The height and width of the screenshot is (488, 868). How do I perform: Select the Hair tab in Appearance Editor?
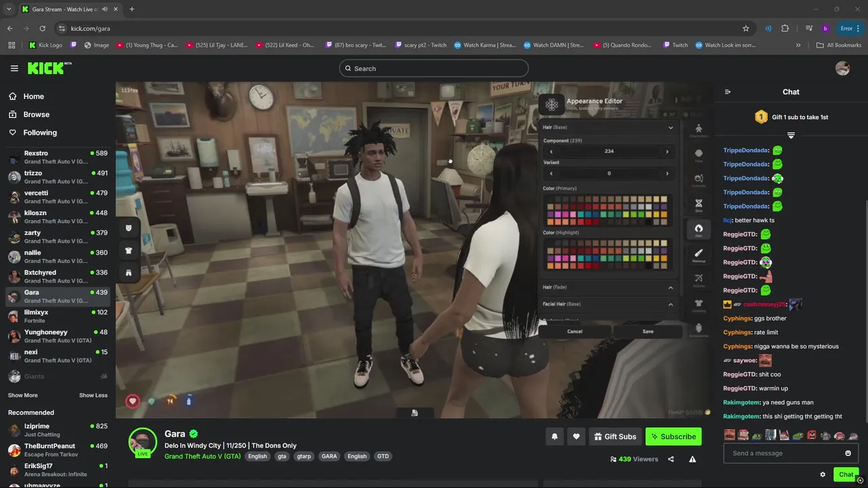(x=698, y=229)
